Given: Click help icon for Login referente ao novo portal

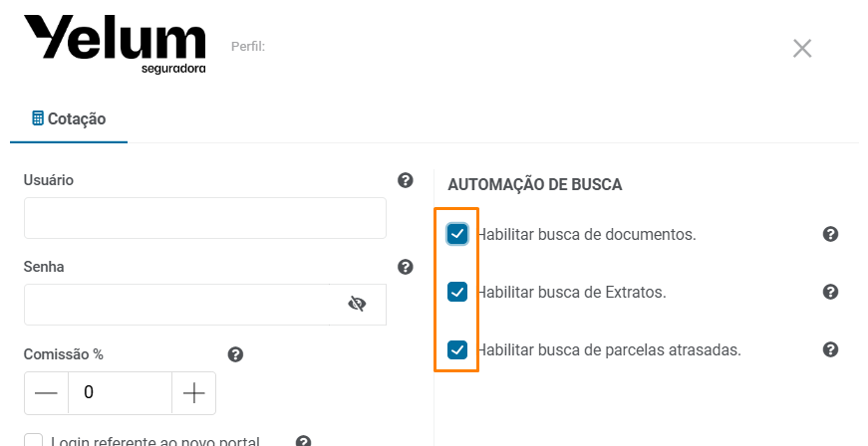Looking at the screenshot, I should 303,441.
